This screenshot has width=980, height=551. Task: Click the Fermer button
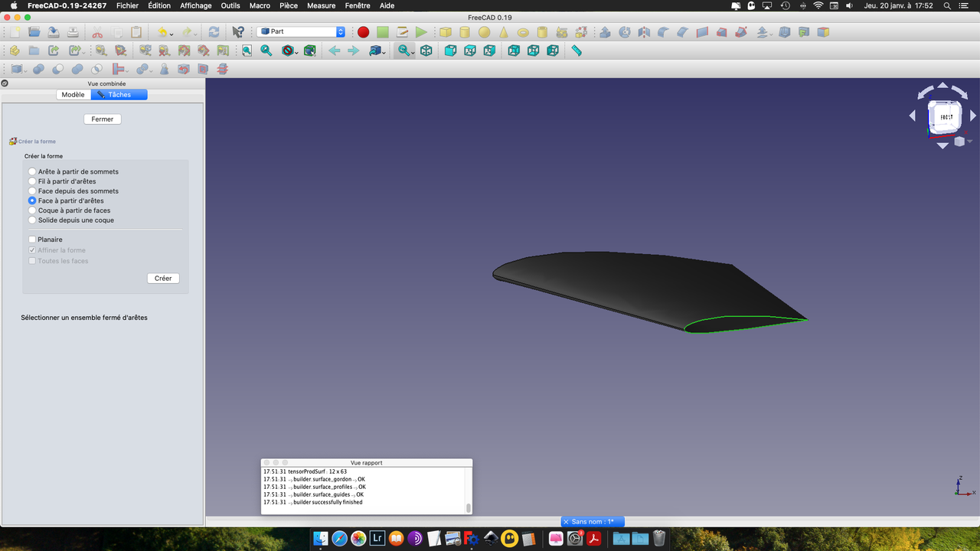(103, 119)
